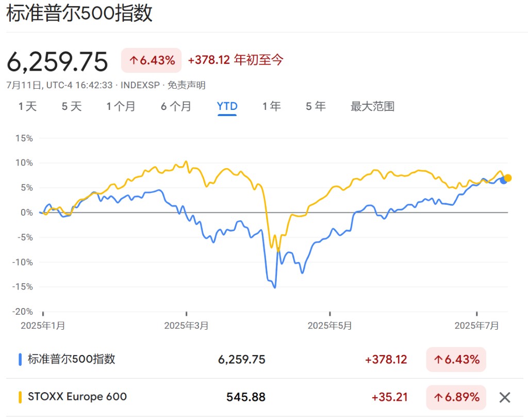528x420 pixels.
Task: Switch to the 1年 range tab
Action: [271, 106]
